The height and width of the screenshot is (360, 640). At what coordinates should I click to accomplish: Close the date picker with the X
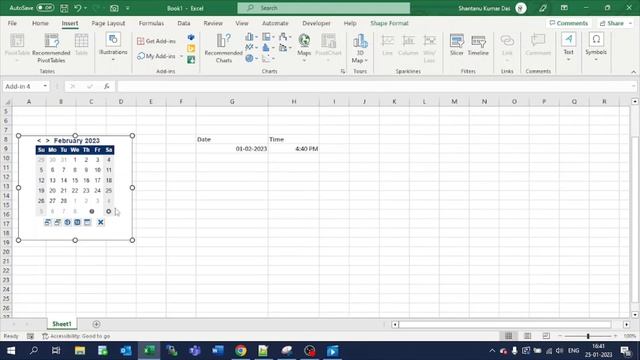pos(100,222)
